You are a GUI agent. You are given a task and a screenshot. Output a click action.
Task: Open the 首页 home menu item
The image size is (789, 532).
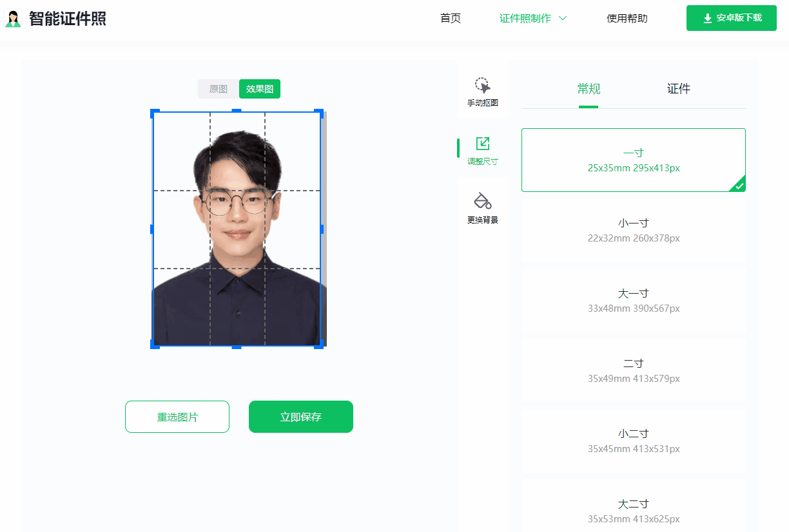(x=451, y=19)
